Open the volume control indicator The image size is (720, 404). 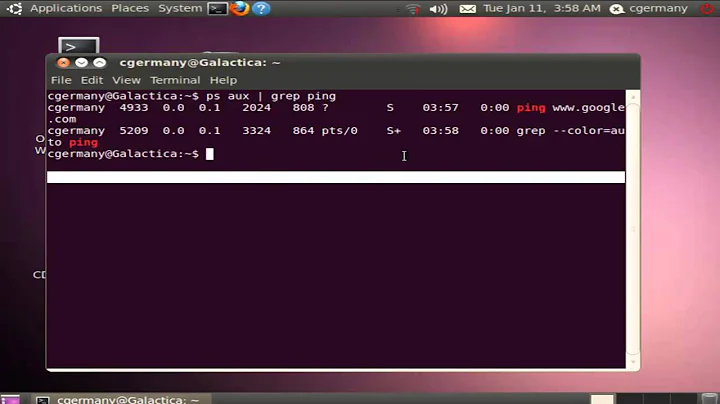click(x=438, y=9)
